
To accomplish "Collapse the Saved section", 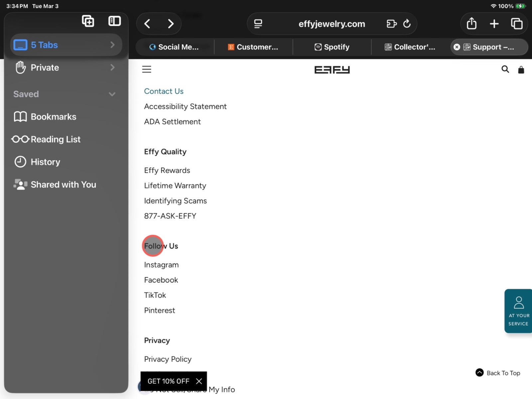I will click(112, 94).
